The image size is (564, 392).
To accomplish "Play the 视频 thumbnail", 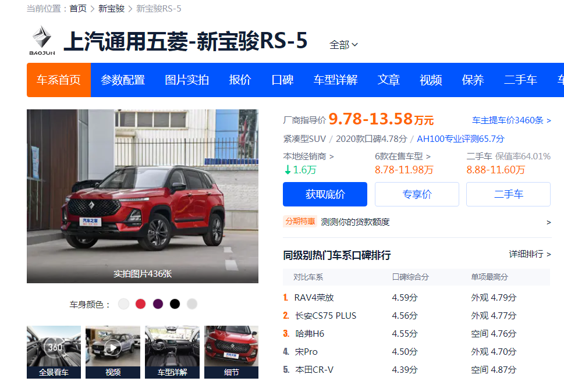I will (x=113, y=352).
